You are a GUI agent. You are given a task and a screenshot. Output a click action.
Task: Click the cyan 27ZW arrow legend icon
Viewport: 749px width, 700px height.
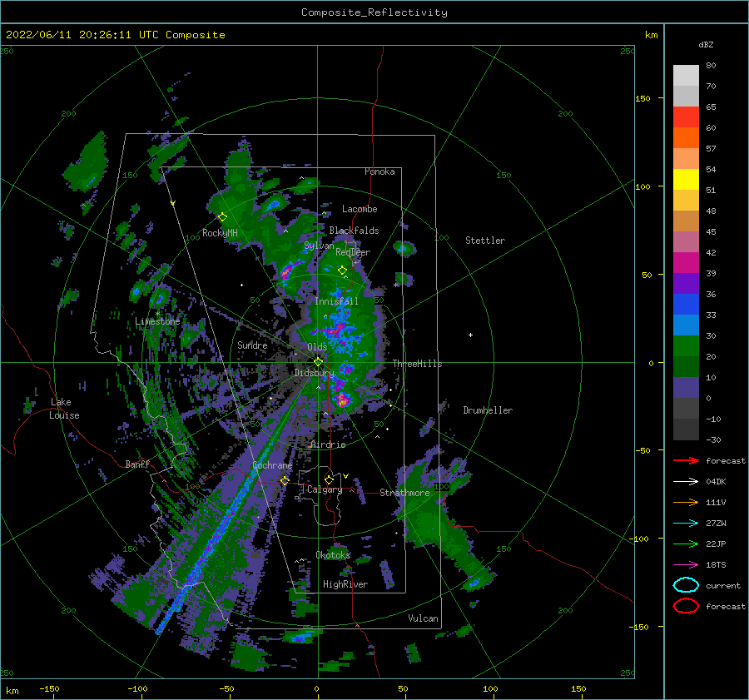pos(686,524)
